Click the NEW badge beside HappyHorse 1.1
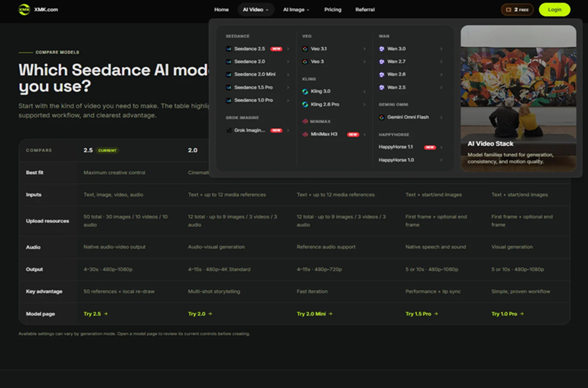Viewport: 588px width, 388px height. pos(430,147)
